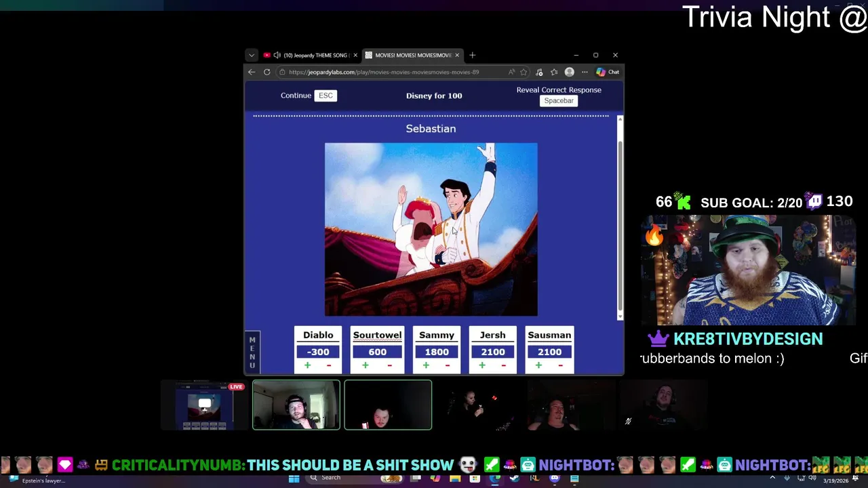The width and height of the screenshot is (868, 488).
Task: Click the Sammy team name
Action: (437, 335)
